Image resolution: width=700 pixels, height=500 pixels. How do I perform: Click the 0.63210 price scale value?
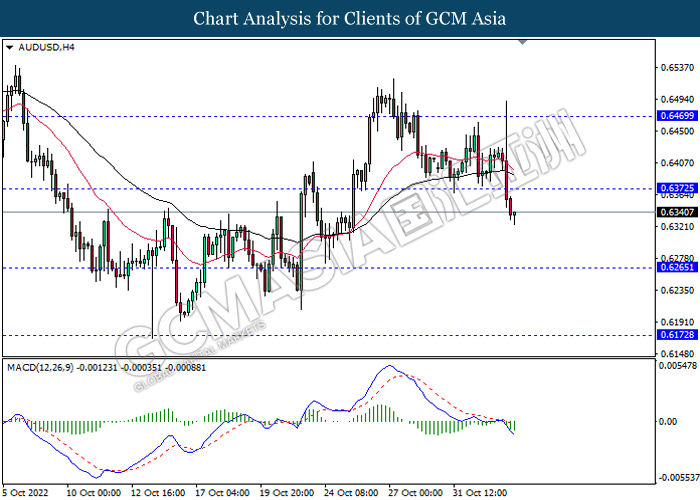coord(677,227)
